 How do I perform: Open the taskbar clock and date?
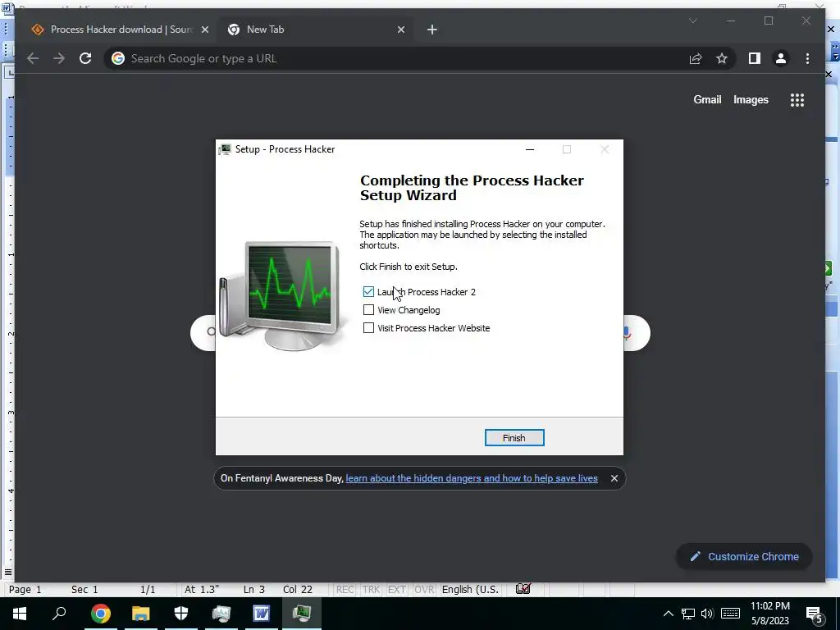[x=769, y=614]
